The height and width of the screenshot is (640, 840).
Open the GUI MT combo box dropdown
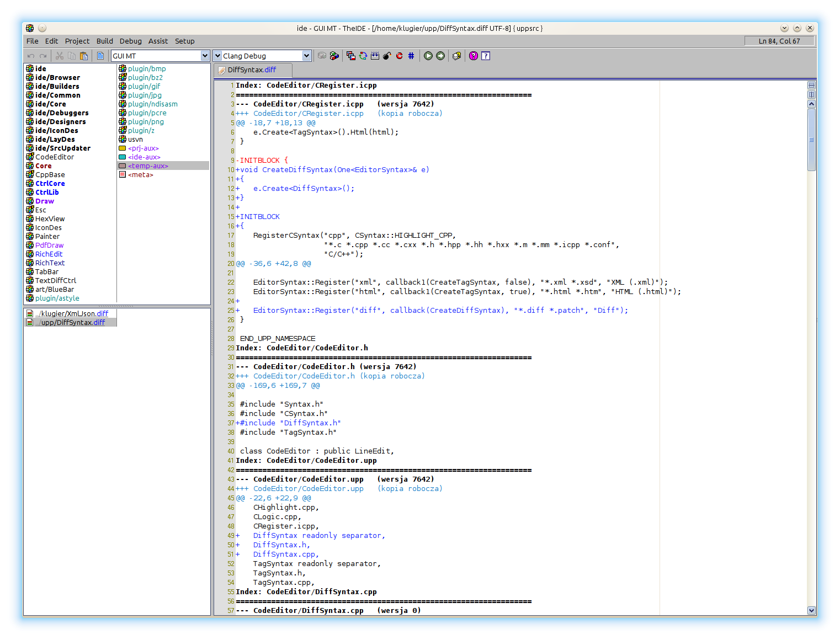[205, 56]
